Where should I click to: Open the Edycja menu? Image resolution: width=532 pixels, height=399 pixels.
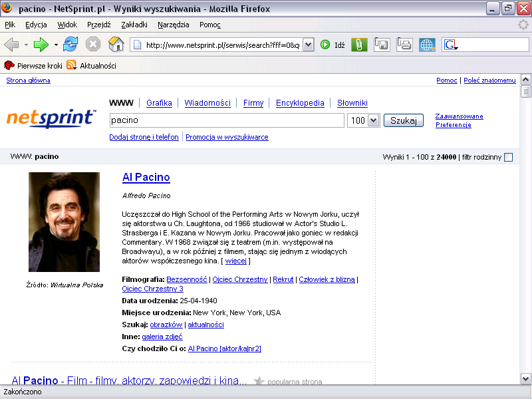36,25
